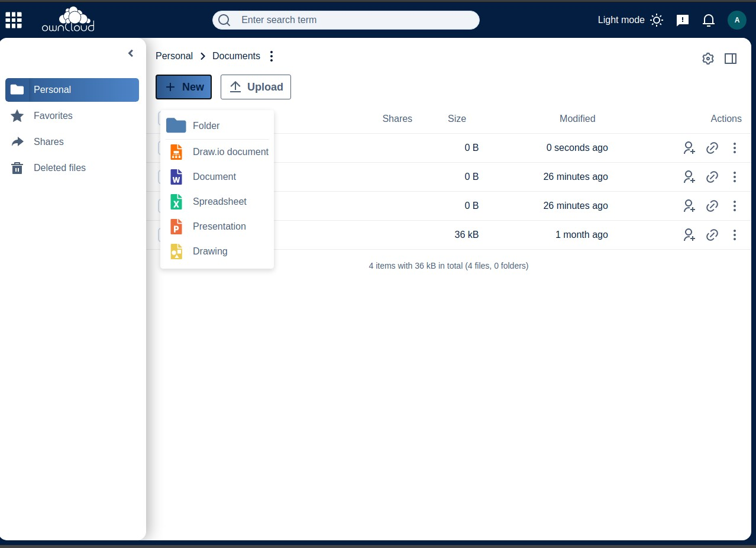This screenshot has width=756, height=548.
Task: Focus the Enter search term field
Action: coord(346,20)
